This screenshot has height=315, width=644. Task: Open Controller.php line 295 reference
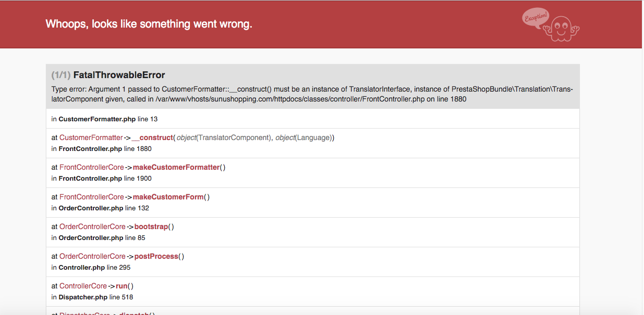[x=91, y=268]
